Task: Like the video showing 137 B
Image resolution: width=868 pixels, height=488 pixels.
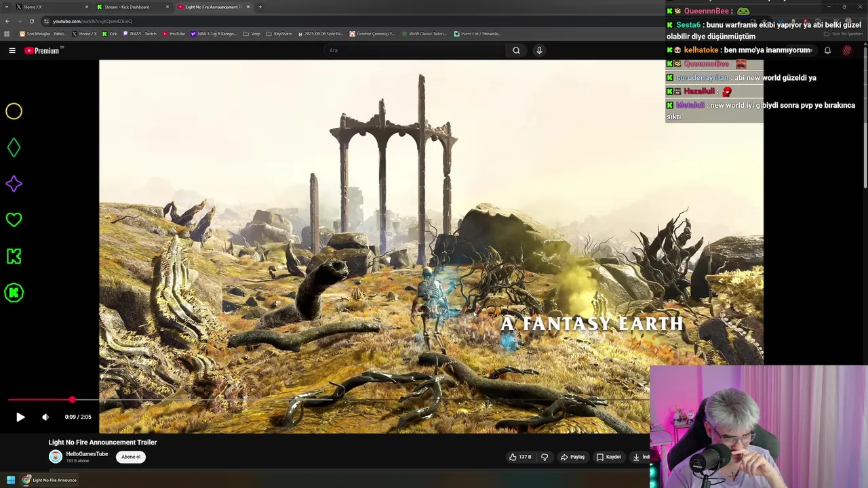Action: point(520,457)
